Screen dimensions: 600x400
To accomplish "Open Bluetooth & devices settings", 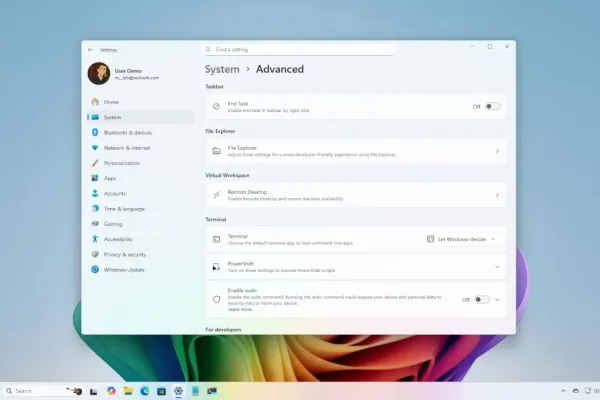I will click(x=141, y=133).
